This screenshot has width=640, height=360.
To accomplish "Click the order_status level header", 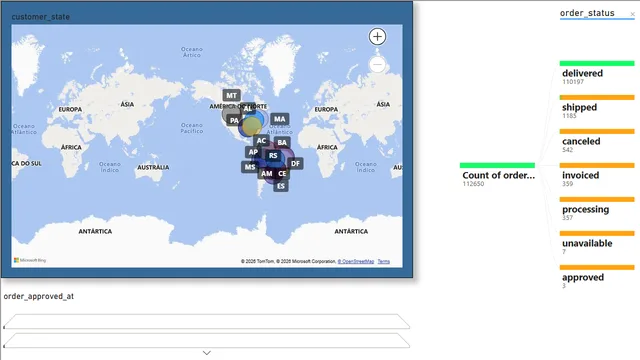I will coord(587,13).
